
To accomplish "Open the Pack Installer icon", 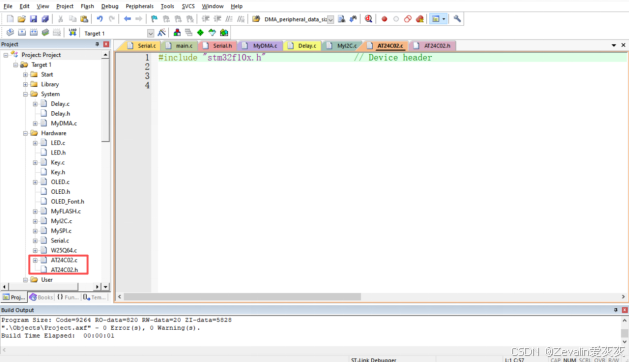I will [x=224, y=33].
